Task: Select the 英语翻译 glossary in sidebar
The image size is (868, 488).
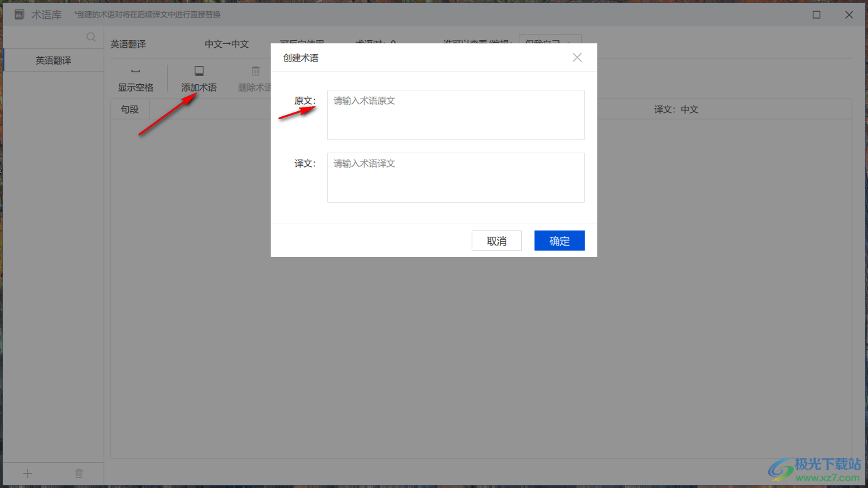Action: [53, 61]
